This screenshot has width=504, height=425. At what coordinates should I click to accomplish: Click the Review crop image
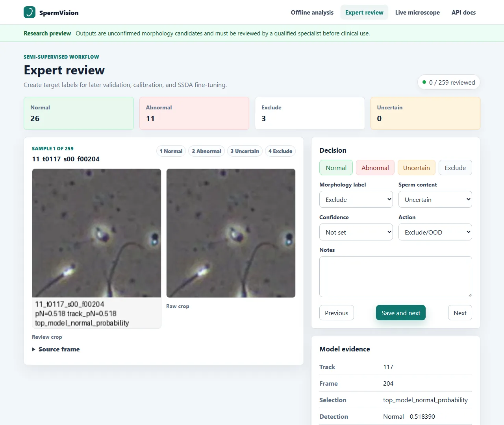pos(96,248)
